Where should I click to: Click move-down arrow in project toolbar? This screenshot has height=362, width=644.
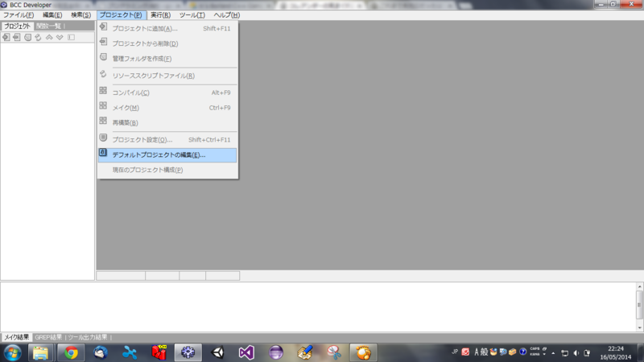pyautogui.click(x=60, y=37)
